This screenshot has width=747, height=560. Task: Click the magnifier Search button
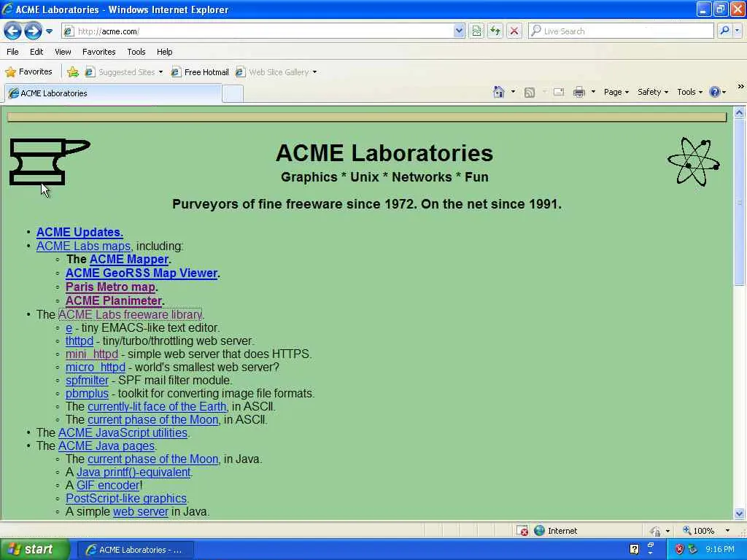(724, 31)
